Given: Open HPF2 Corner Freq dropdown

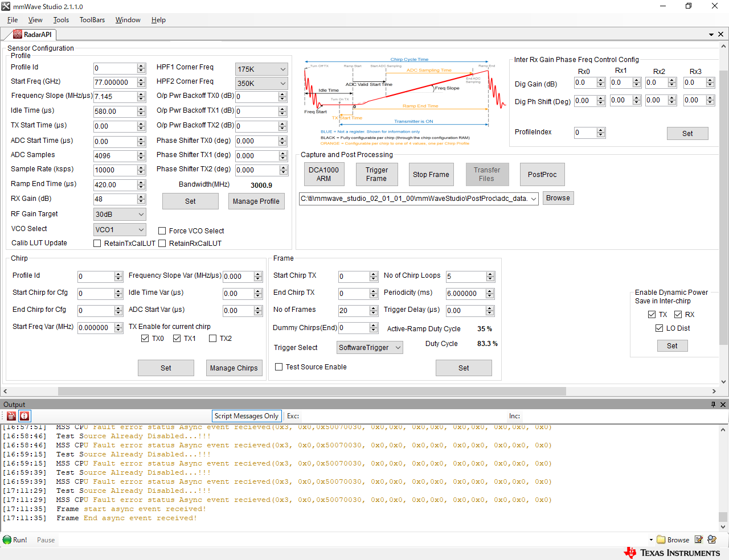Looking at the screenshot, I should [261, 83].
